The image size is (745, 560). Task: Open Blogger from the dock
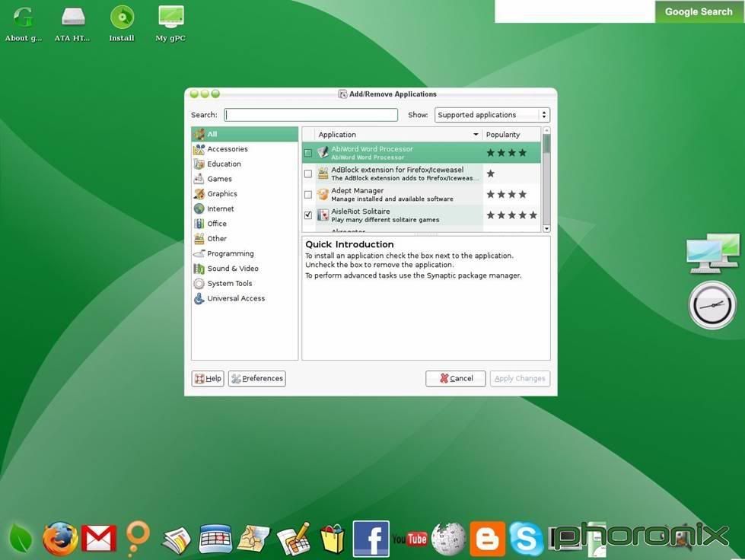click(x=488, y=539)
